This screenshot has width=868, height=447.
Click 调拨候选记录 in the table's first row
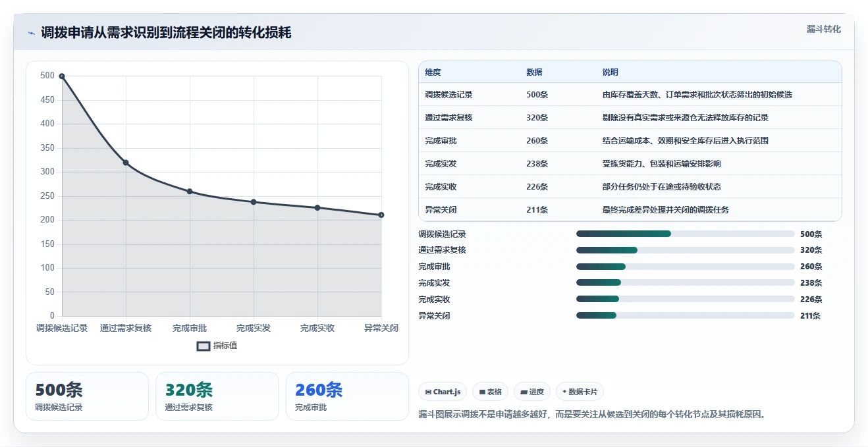pyautogui.click(x=448, y=95)
